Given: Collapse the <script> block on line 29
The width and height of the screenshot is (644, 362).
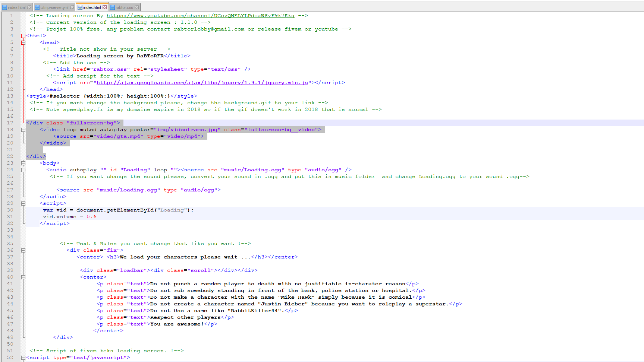Looking at the screenshot, I should coord(23,203).
